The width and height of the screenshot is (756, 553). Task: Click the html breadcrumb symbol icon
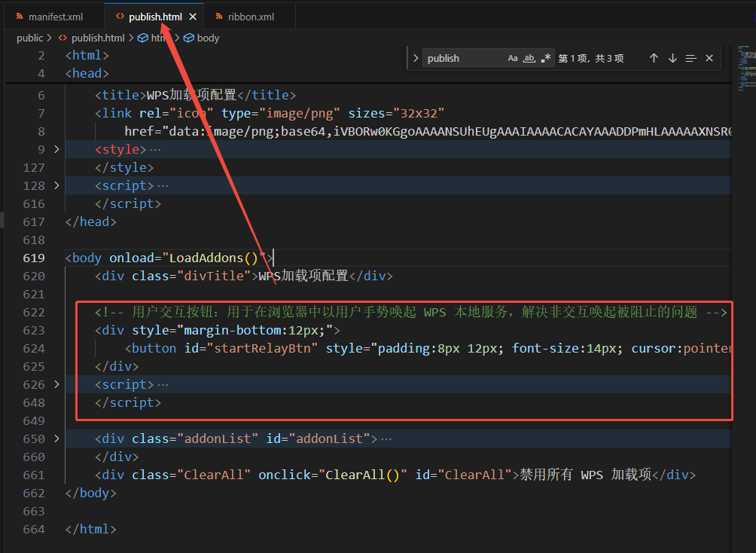point(143,38)
